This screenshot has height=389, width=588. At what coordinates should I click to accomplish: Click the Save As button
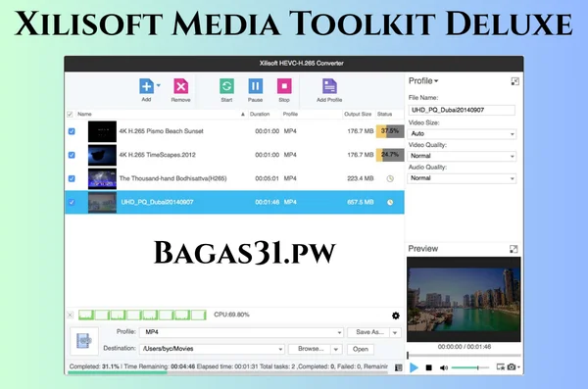point(369,332)
